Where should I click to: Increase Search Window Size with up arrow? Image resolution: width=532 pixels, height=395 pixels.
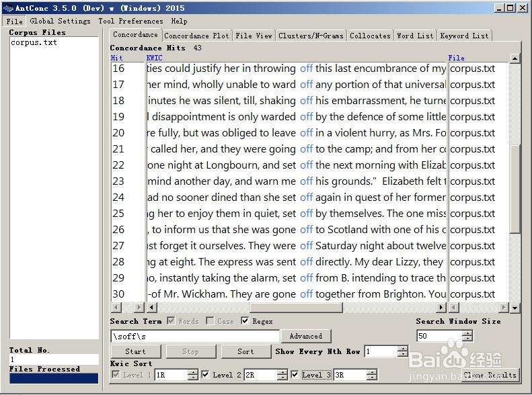tap(467, 333)
